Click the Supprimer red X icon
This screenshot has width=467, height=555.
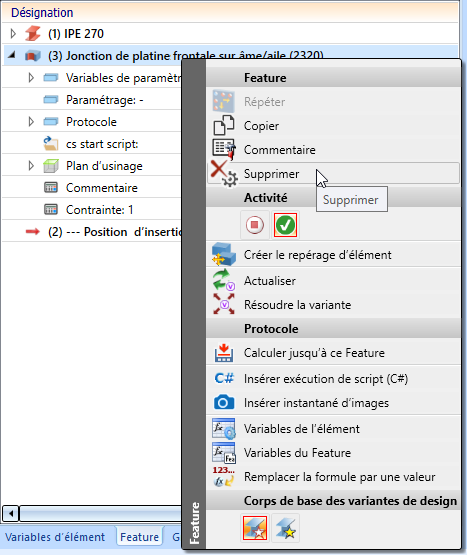tap(224, 173)
